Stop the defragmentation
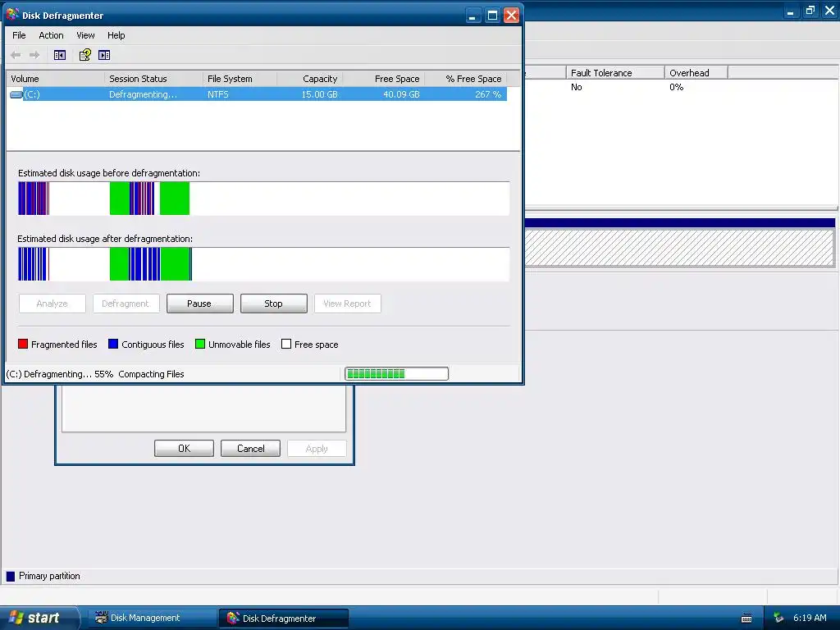Viewport: 840px width, 630px height. [x=274, y=304]
